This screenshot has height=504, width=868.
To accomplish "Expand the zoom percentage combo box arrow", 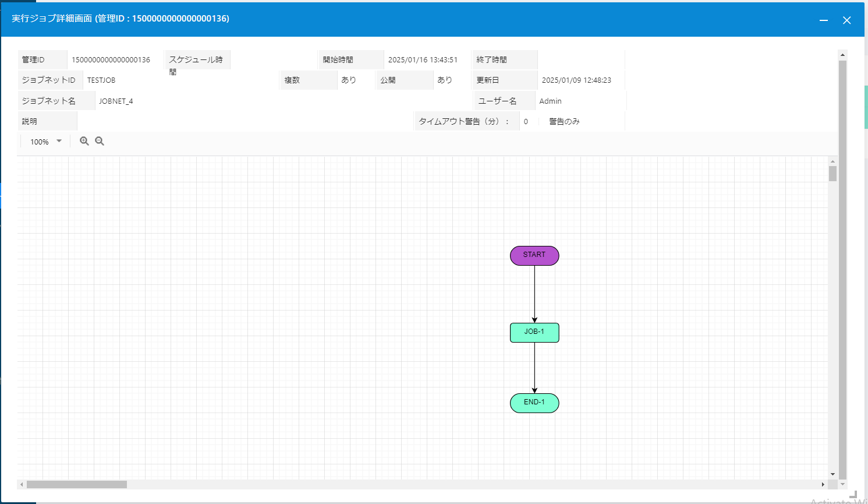I will [x=59, y=141].
